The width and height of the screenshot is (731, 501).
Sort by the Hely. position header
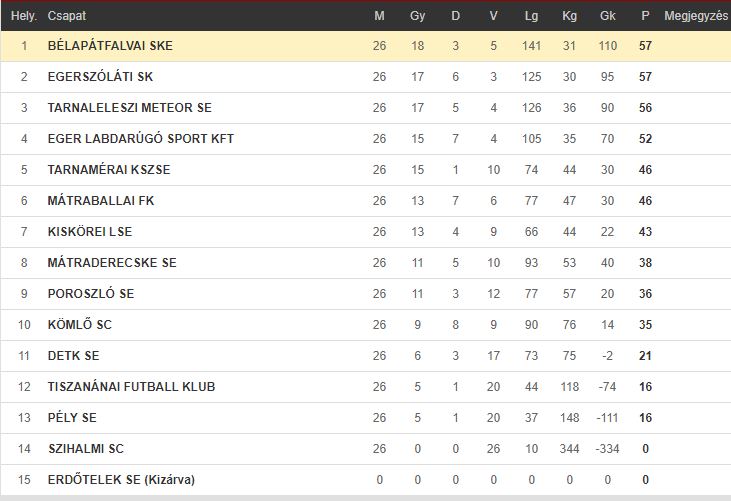pyautogui.click(x=24, y=16)
